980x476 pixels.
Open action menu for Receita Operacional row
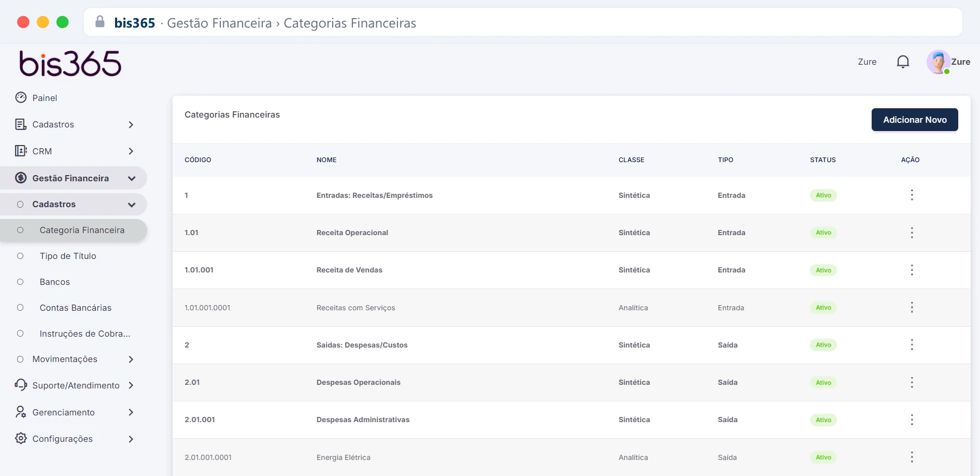tap(912, 233)
